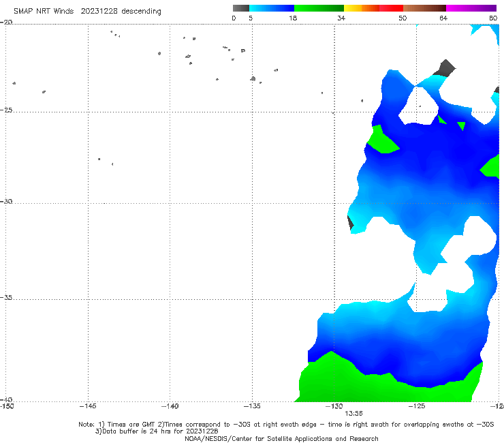Click the colorbar label '5'
504x443 pixels.
click(x=251, y=18)
